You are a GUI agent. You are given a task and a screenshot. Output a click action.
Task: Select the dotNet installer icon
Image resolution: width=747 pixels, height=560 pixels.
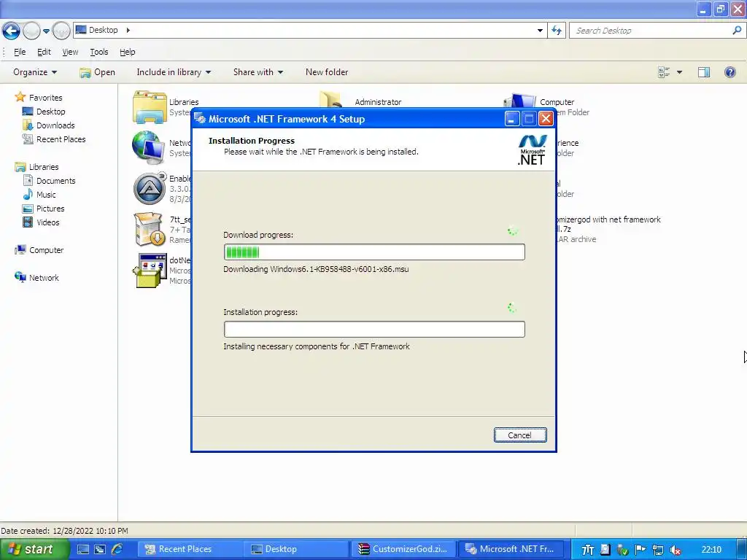pos(150,270)
